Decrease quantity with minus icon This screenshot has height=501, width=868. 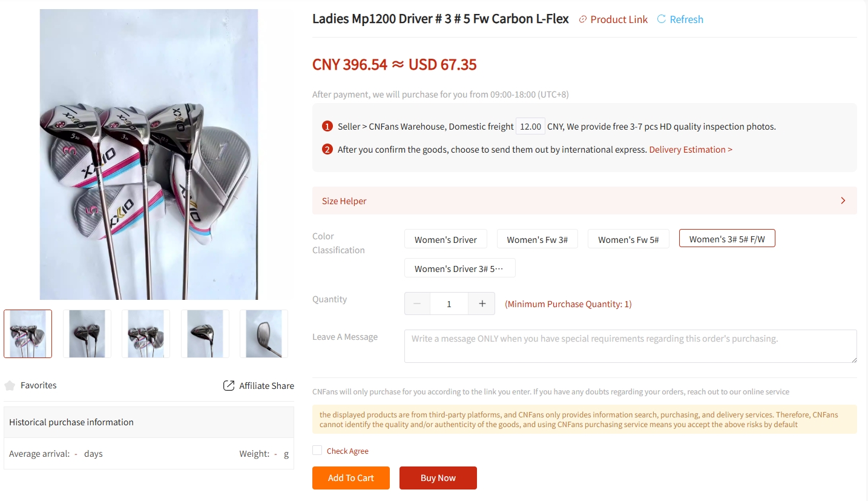click(417, 303)
